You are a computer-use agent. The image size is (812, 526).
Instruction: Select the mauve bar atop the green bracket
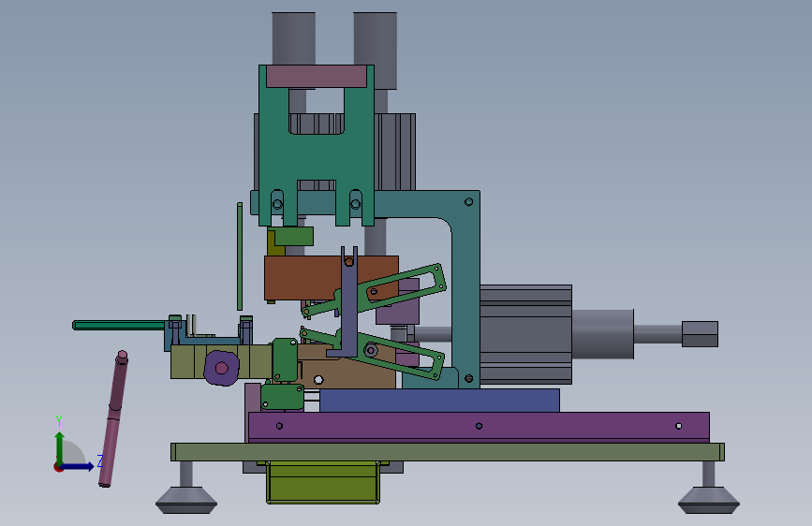click(x=317, y=76)
